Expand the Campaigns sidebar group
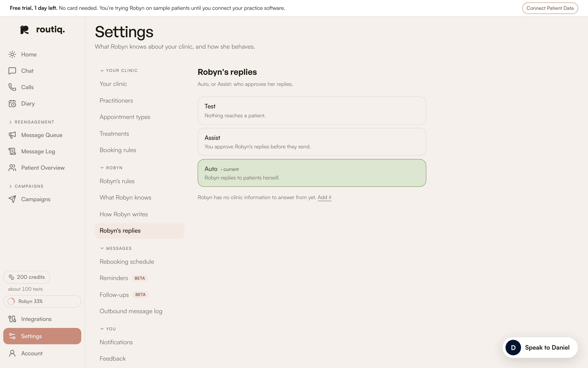 tap(26, 186)
